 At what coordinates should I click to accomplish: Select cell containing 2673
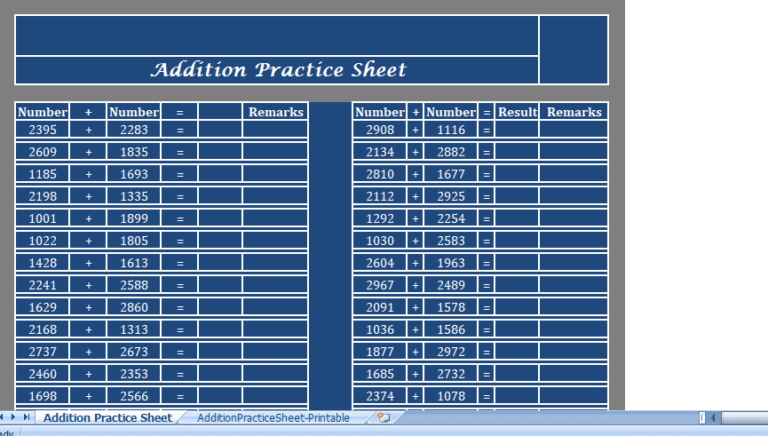click(x=134, y=352)
